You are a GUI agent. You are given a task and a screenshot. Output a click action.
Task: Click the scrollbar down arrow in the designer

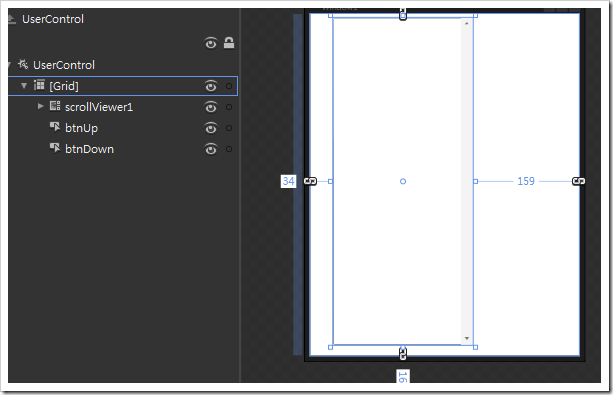pos(466,339)
